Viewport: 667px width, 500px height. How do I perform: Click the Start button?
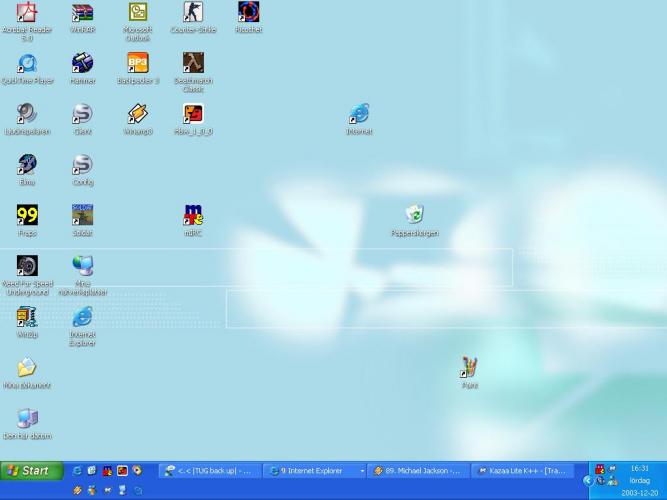pos(28,470)
